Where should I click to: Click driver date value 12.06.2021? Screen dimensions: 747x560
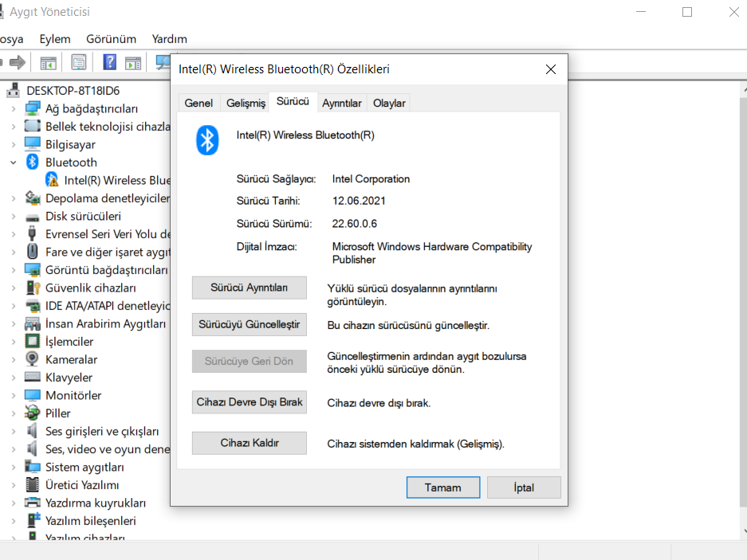tap(359, 201)
